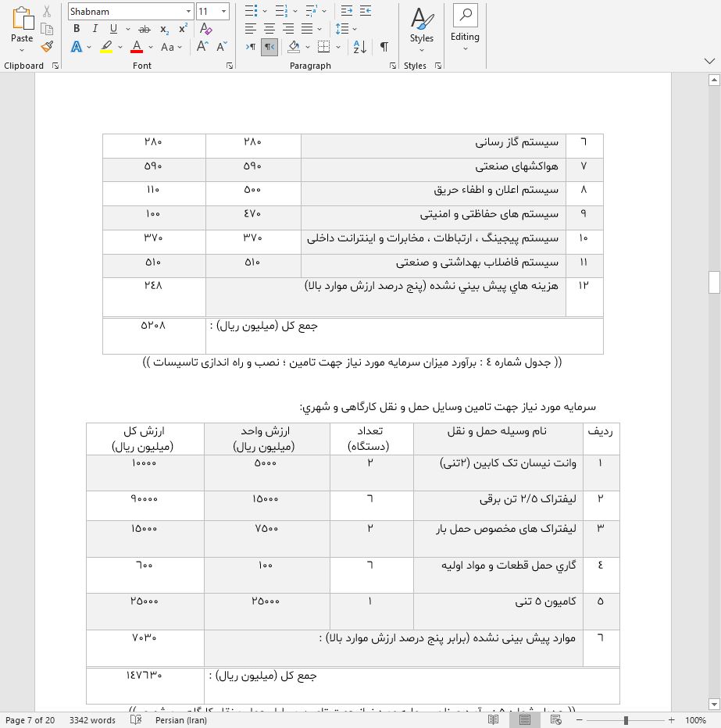721x728 pixels.
Task: Clear all formatting with eraser icon
Action: (205, 29)
